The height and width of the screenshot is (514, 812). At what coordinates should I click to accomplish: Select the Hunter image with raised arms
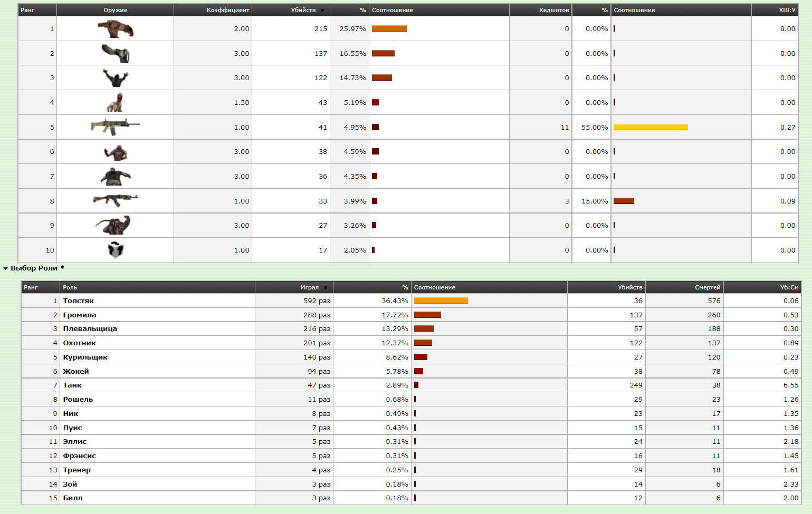point(116,77)
